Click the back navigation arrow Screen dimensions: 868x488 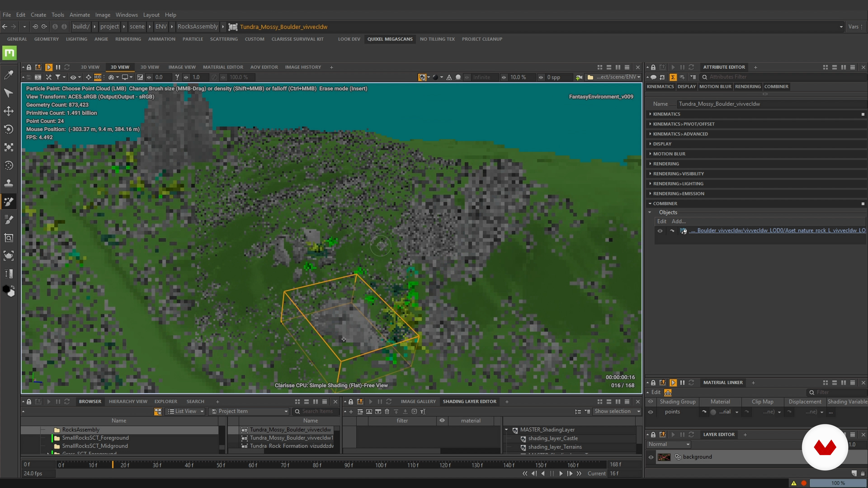[5, 27]
